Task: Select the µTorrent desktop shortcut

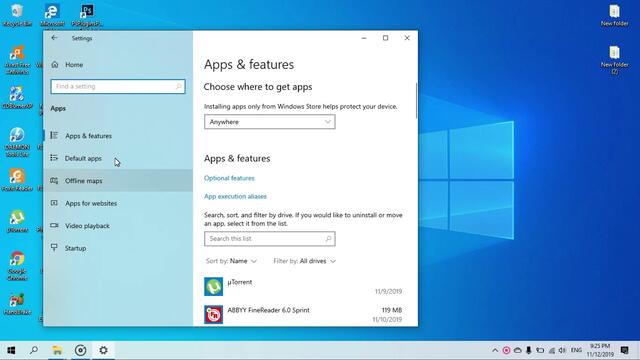Action: point(17,221)
